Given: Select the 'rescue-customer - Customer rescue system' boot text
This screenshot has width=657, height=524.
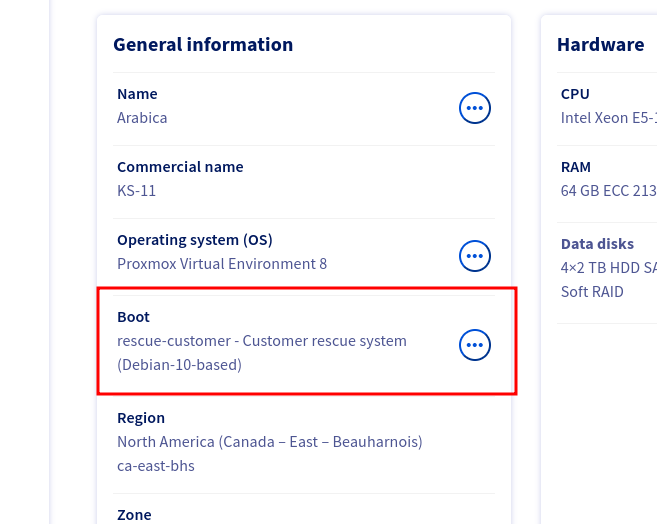Looking at the screenshot, I should pos(262,341).
